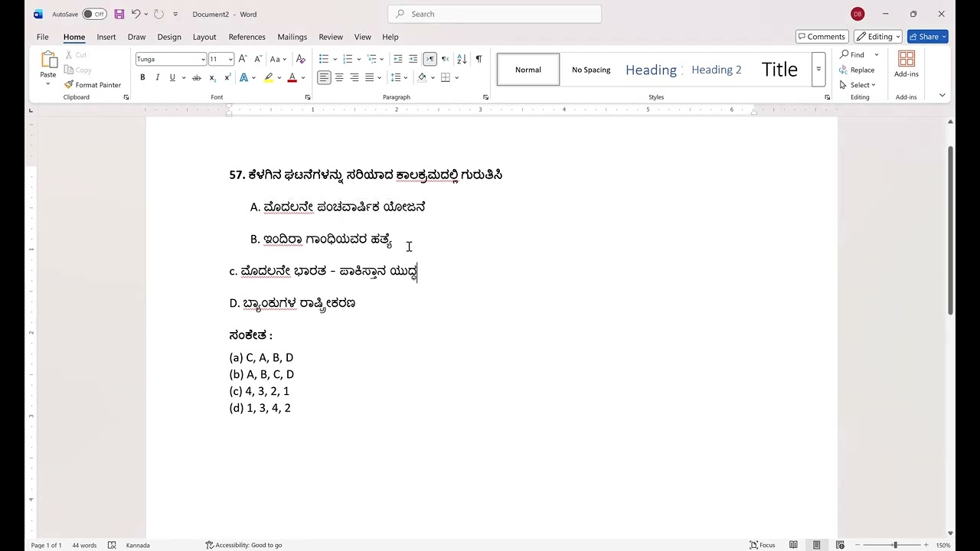Toggle the AutoSave switch
The width and height of the screenshot is (980, 551).
pyautogui.click(x=94, y=14)
